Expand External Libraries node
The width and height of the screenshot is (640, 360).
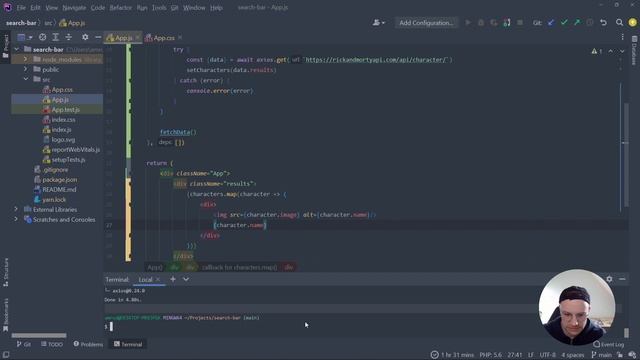[16, 209]
